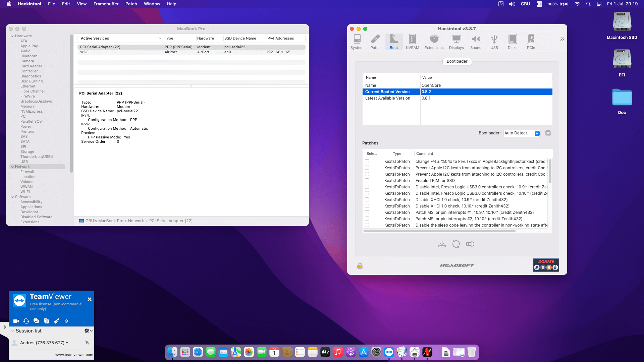Check the Enable TRIM for SSD checkbox

click(x=367, y=181)
